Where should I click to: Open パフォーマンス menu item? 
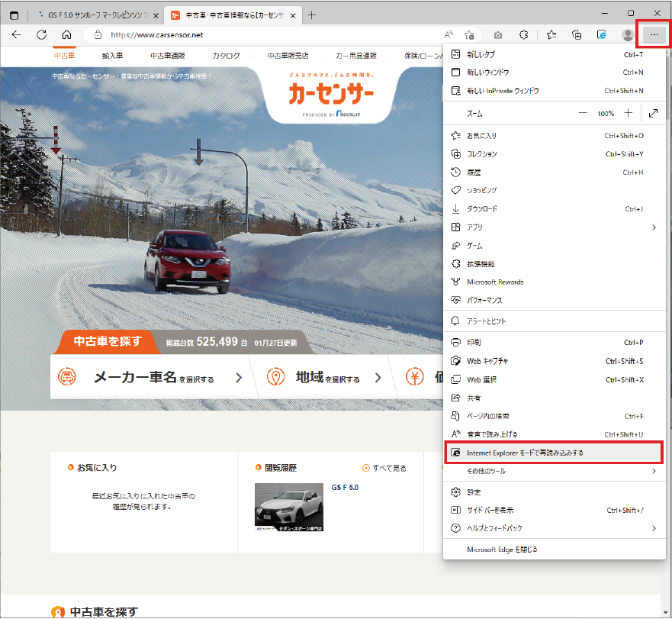click(554, 300)
